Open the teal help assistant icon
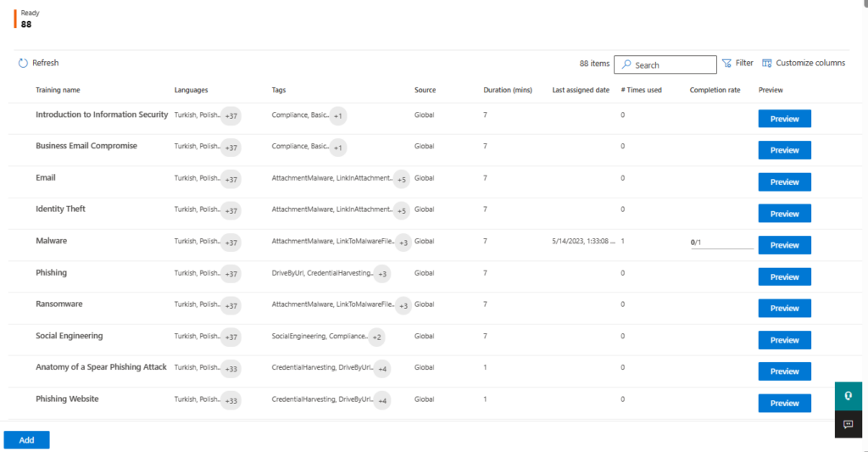The height and width of the screenshot is (452, 868). [848, 396]
